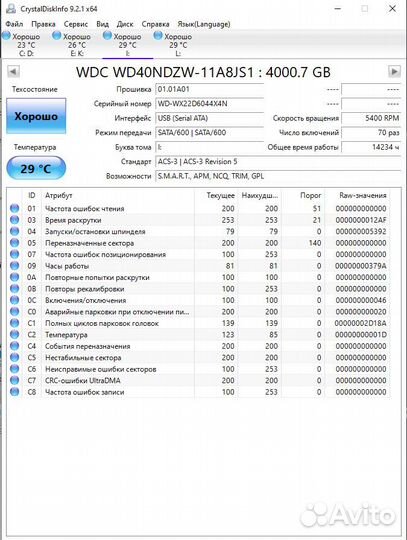Click the ID column header

point(32,195)
